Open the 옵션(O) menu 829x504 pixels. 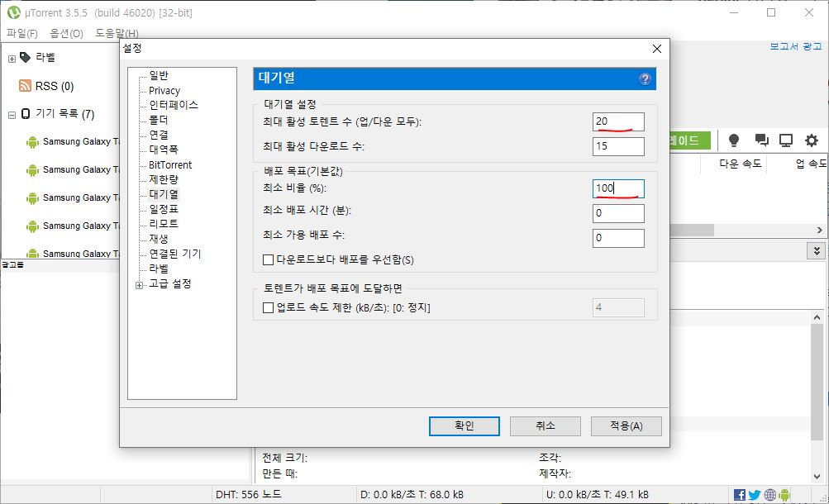[67, 33]
